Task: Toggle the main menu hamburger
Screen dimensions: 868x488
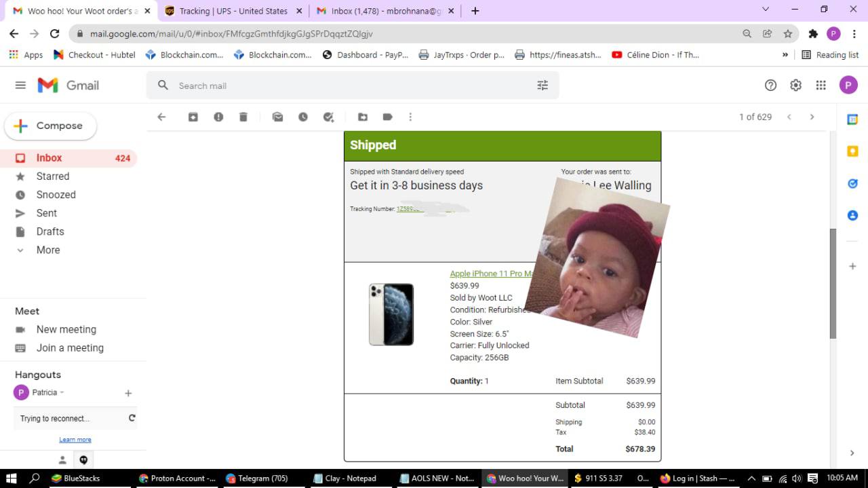Action: [x=20, y=85]
